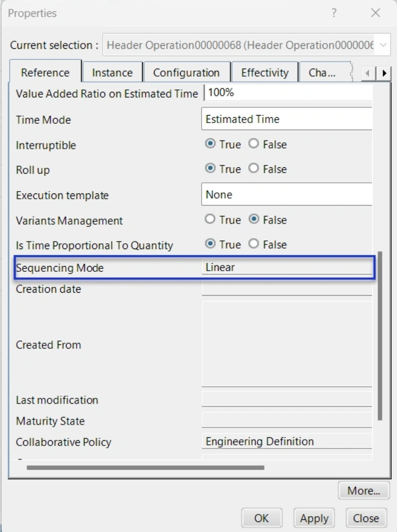Open the Effectivity tab

tap(264, 73)
